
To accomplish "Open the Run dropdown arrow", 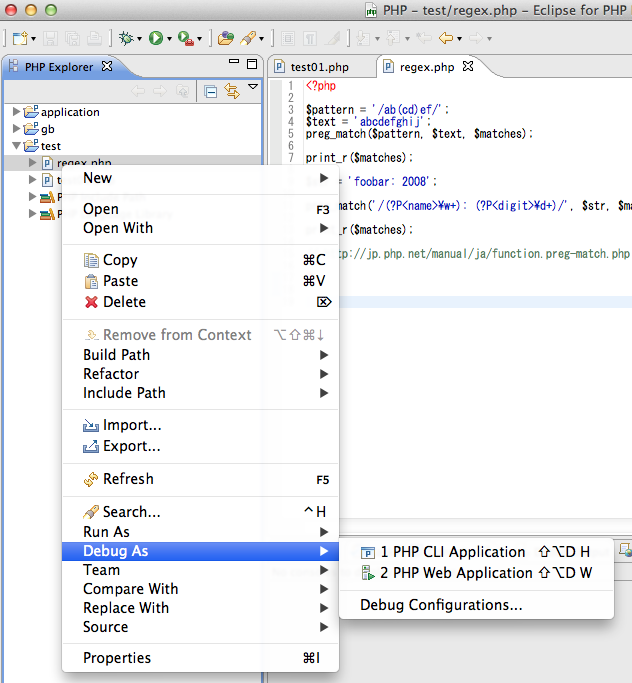I will (x=169, y=39).
